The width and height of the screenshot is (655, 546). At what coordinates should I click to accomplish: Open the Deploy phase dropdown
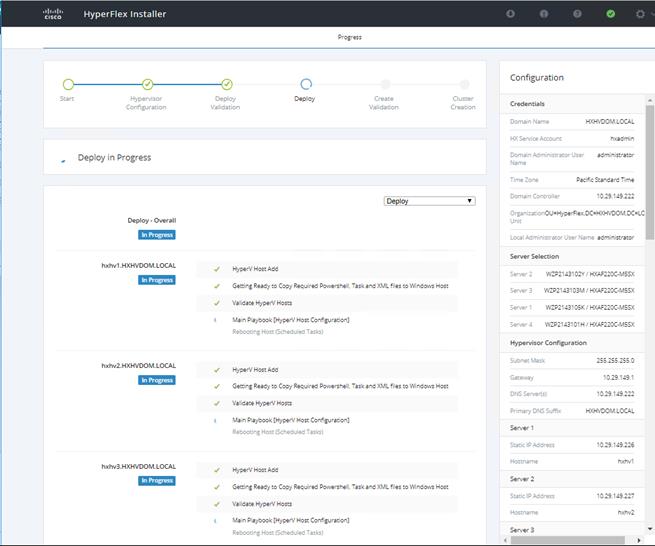click(429, 201)
